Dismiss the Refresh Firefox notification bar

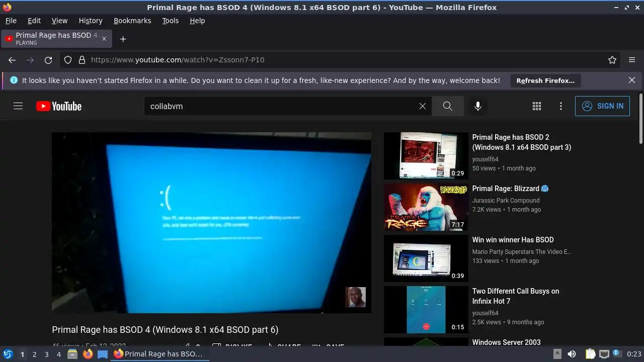click(632, 80)
